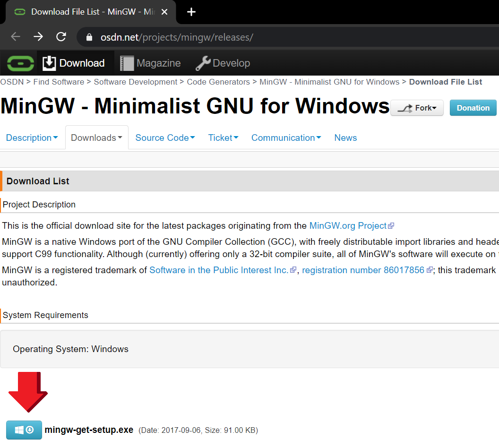Open MinGW - Minimalist GNU for Windows breadcrumb
Viewport: 499px width, 448px height.
point(329,82)
